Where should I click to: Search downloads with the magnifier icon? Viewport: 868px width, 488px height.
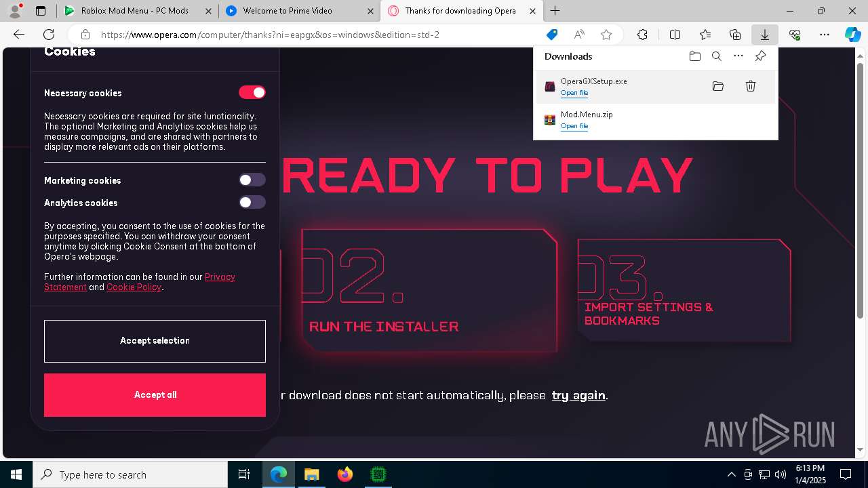click(716, 56)
